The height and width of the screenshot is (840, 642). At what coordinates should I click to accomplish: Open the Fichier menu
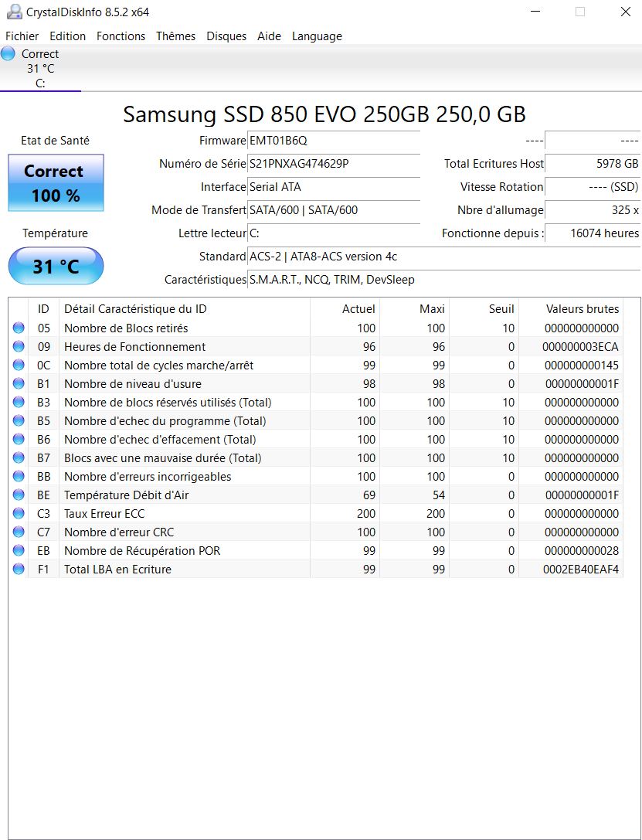pos(22,36)
